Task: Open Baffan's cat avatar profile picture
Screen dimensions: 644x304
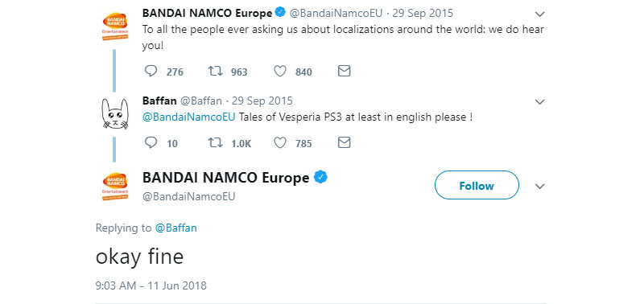Action: tap(115, 114)
